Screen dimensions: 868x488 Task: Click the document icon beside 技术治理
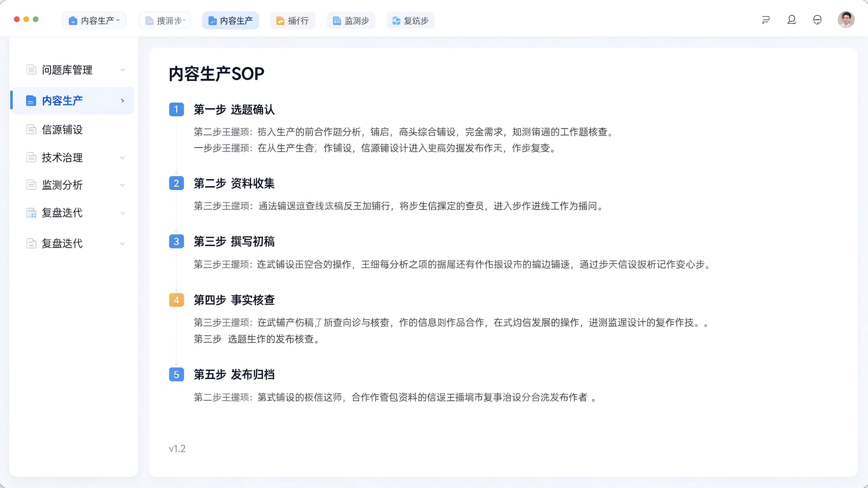(31, 157)
